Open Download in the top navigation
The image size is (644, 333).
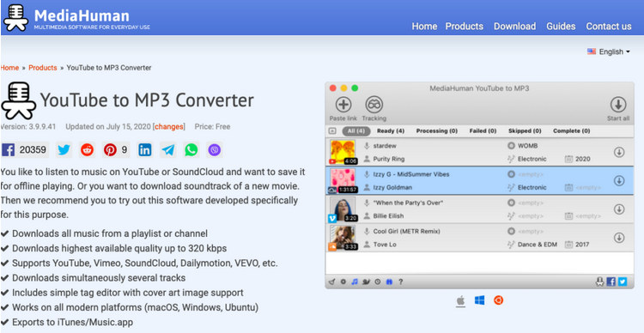click(514, 27)
